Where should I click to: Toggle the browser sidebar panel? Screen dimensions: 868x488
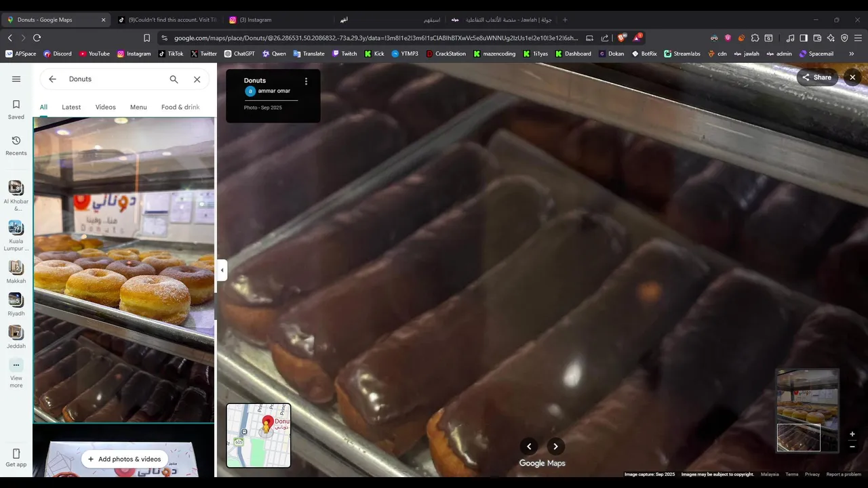point(804,38)
